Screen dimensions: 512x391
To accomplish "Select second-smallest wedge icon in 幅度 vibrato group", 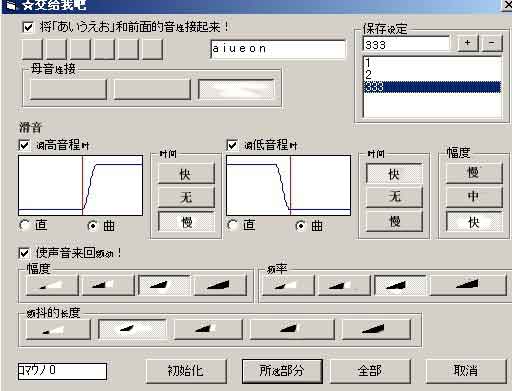I will (x=108, y=285).
